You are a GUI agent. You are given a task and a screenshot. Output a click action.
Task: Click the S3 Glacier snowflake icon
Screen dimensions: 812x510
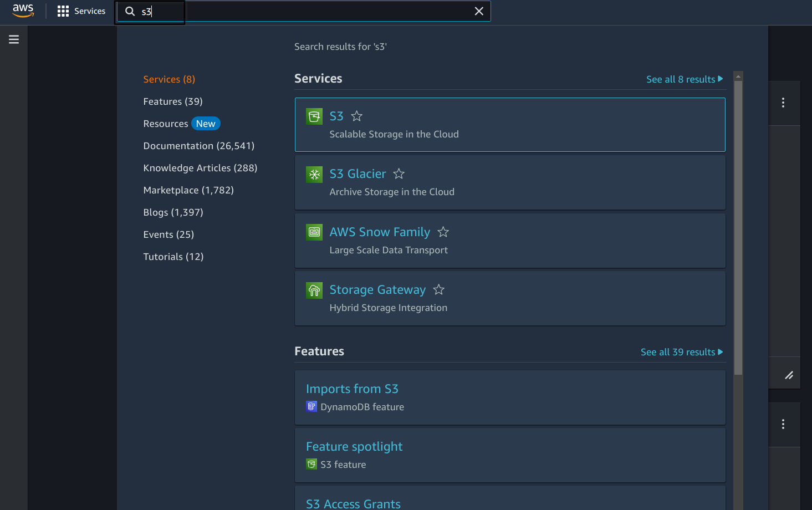click(x=314, y=174)
